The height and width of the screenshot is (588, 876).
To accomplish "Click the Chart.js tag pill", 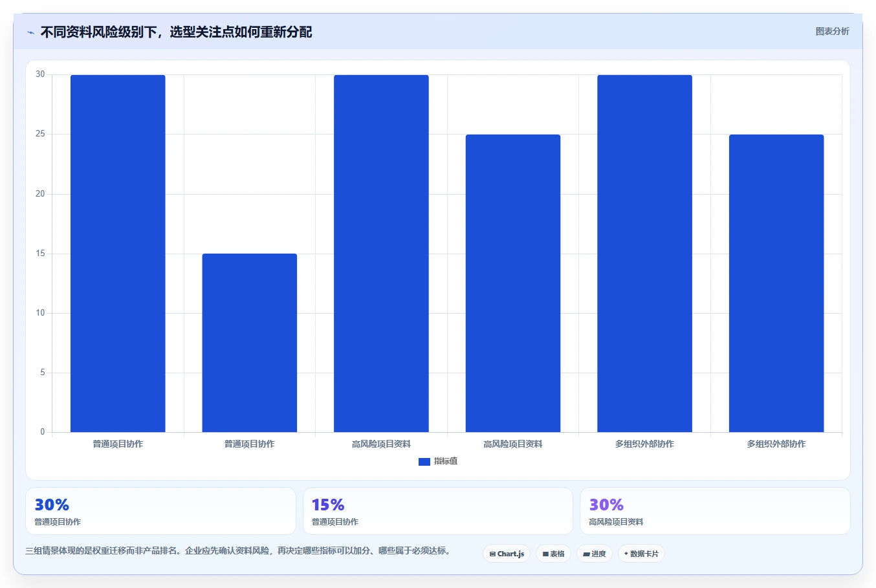I will (507, 554).
